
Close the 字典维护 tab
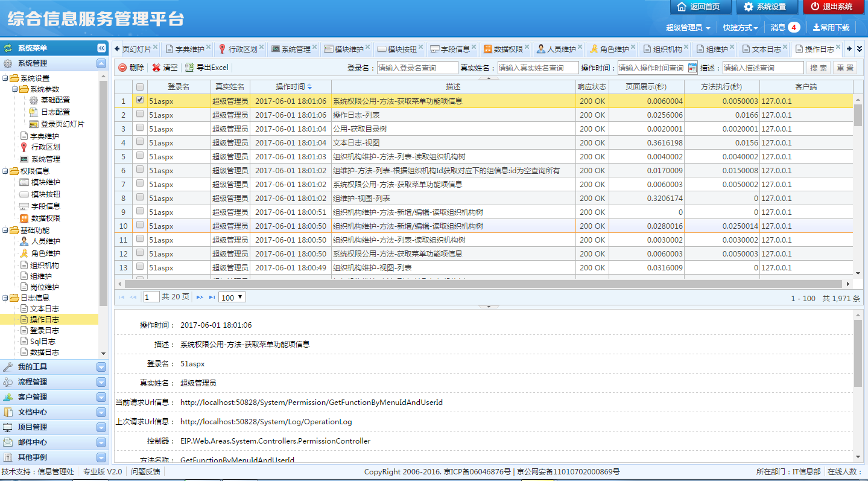pos(209,47)
